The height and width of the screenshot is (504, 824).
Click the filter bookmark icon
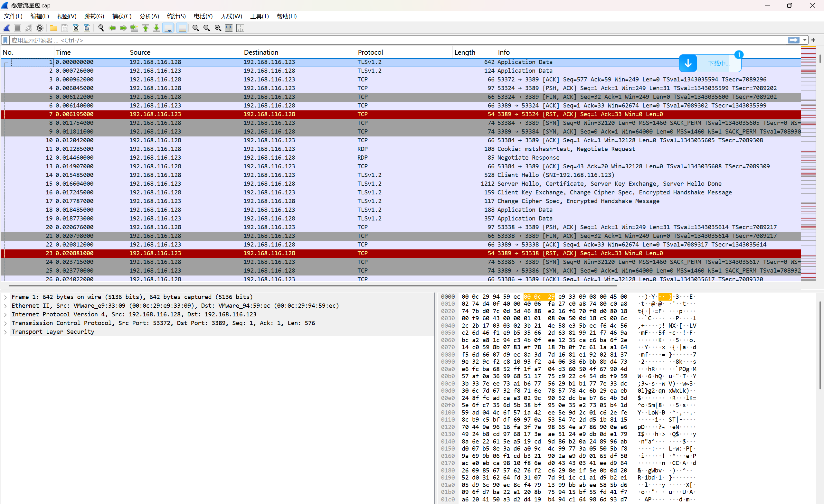[5, 40]
